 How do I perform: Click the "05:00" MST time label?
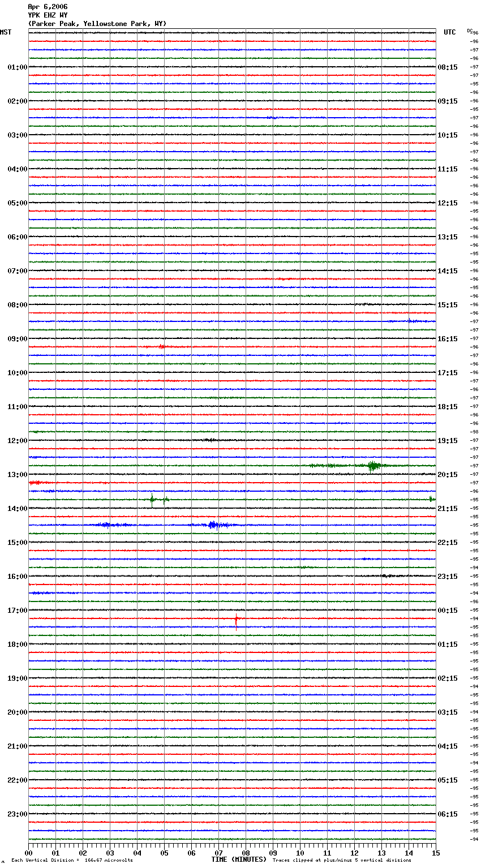tap(18, 203)
